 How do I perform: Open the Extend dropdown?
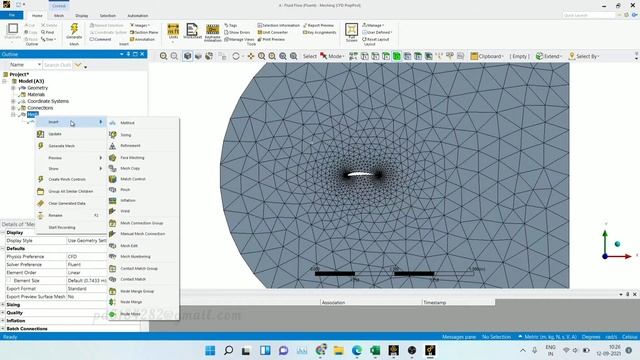point(549,56)
